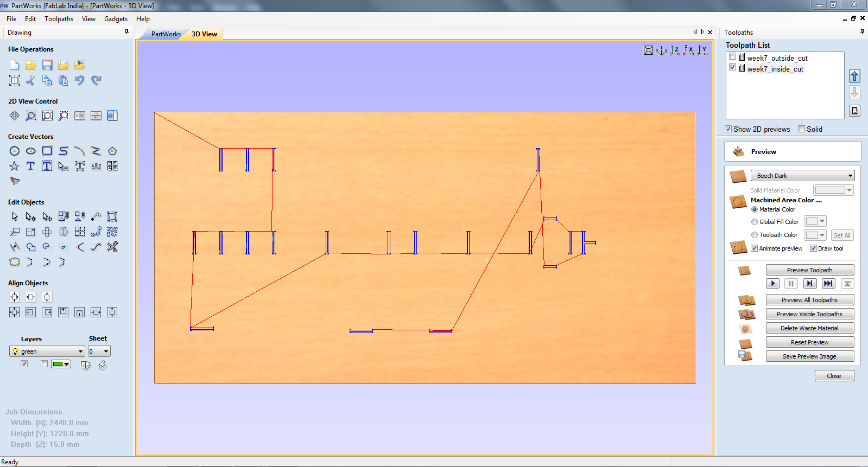Open Global Fill Color dropdown
Viewport: 868px width, 467px height.
822,221
